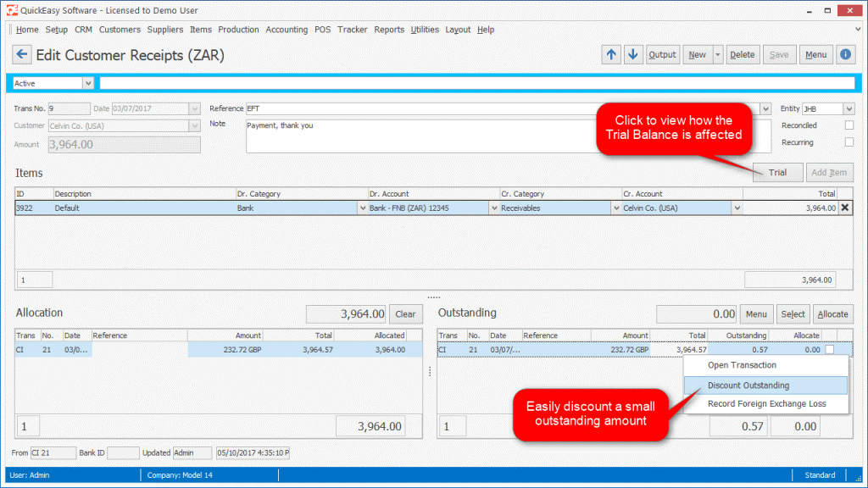Click the Trans No. field
Image resolution: width=868 pixels, height=488 pixels.
coord(69,109)
